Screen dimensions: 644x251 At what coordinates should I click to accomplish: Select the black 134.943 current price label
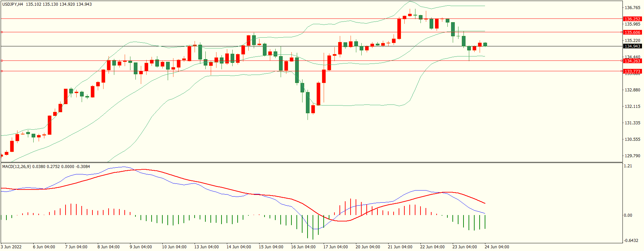point(632,46)
